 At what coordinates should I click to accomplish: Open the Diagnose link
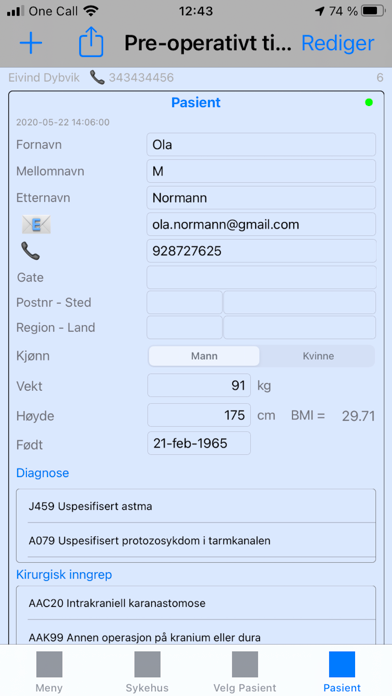43,473
